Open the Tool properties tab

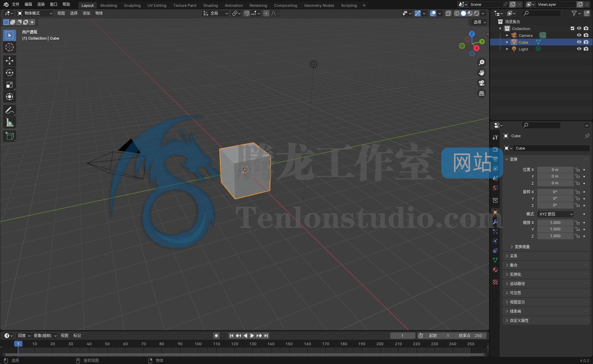(x=495, y=137)
